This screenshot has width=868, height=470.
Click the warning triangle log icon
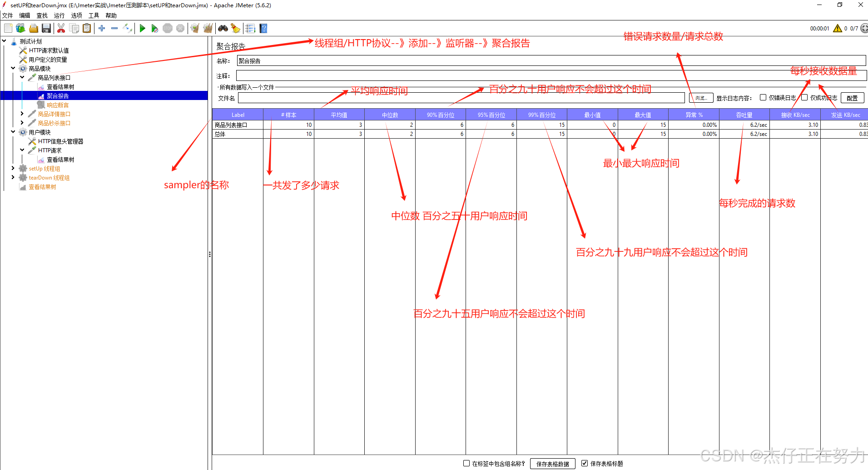tap(837, 28)
